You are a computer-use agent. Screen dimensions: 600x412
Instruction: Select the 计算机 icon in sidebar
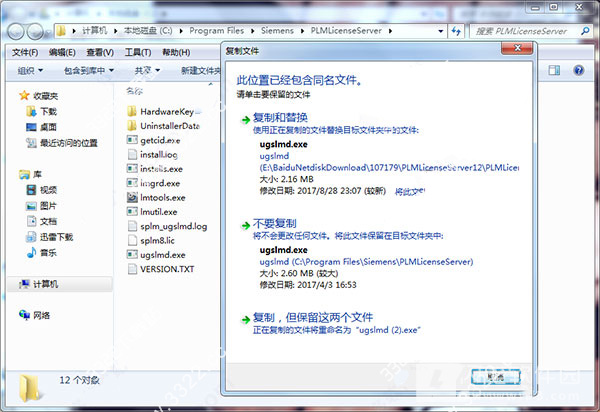click(24, 284)
